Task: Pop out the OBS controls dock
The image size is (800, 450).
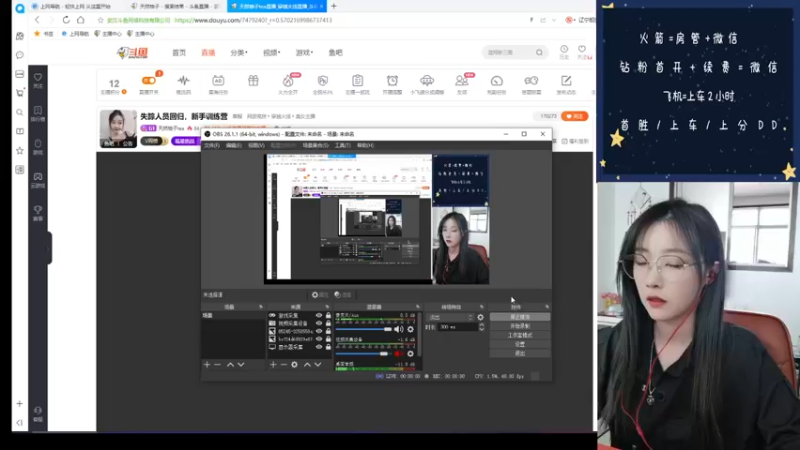Action: click(547, 307)
